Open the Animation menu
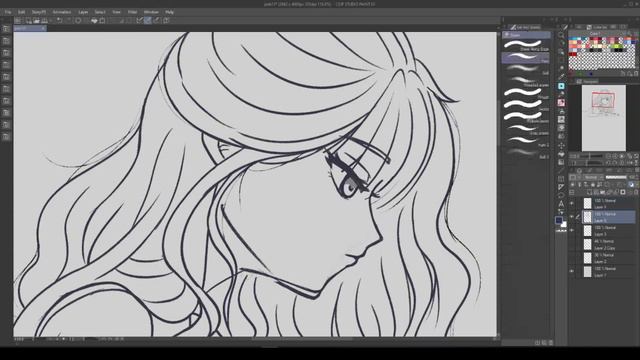 tap(62, 12)
